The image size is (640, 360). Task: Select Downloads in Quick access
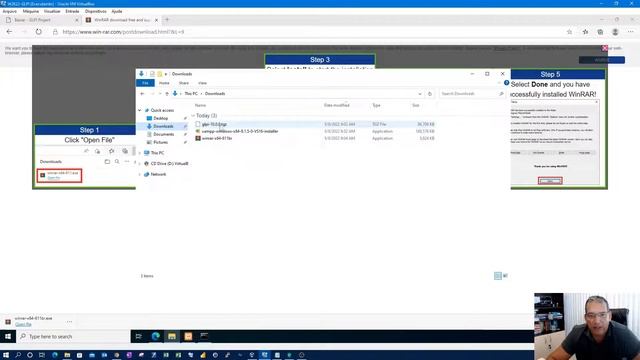tap(163, 126)
